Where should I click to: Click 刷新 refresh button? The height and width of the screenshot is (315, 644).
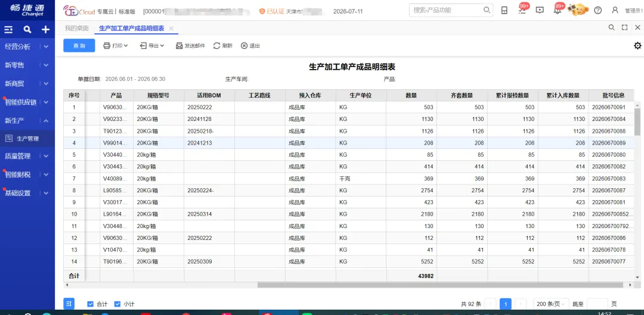[222, 45]
